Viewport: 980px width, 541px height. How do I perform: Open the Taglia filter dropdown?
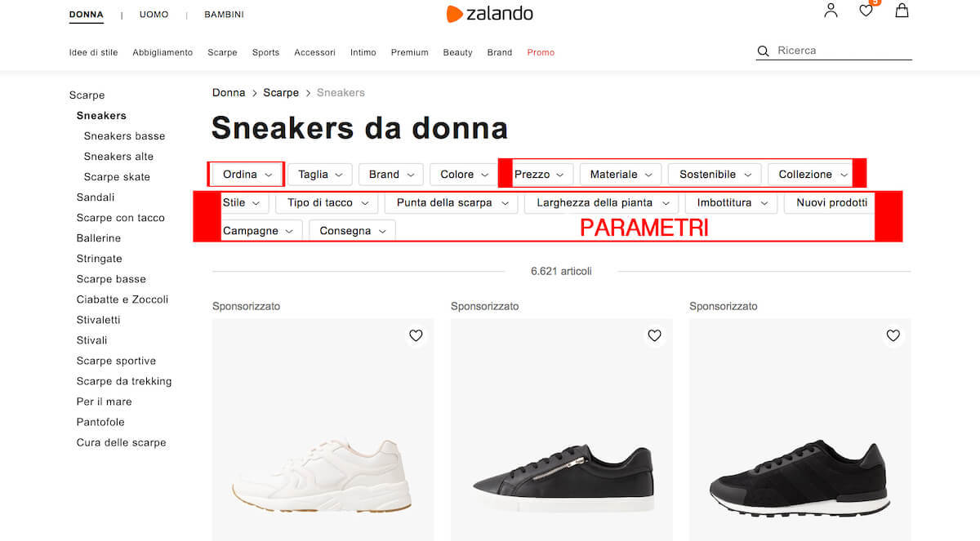point(319,174)
